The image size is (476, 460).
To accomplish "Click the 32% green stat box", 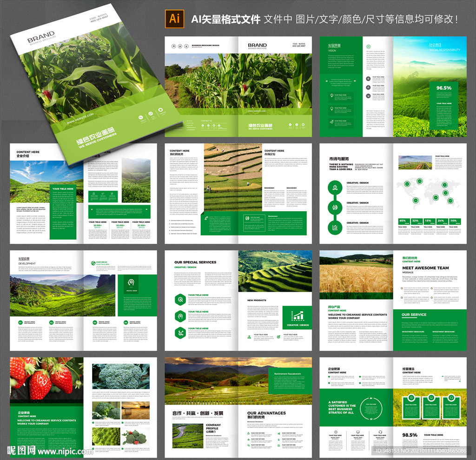I will pos(416,221).
